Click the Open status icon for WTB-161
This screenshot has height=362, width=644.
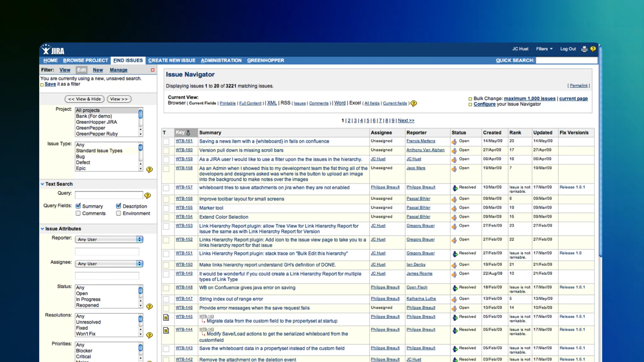(x=454, y=142)
